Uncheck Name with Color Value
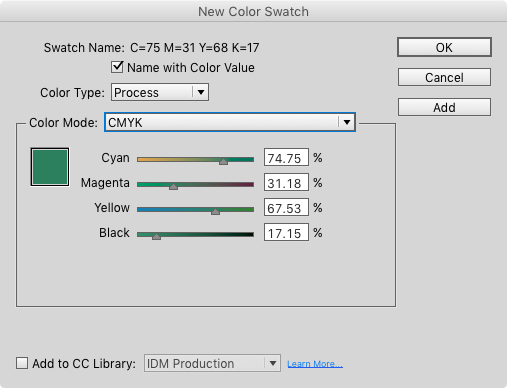The image size is (507, 388). [x=117, y=67]
